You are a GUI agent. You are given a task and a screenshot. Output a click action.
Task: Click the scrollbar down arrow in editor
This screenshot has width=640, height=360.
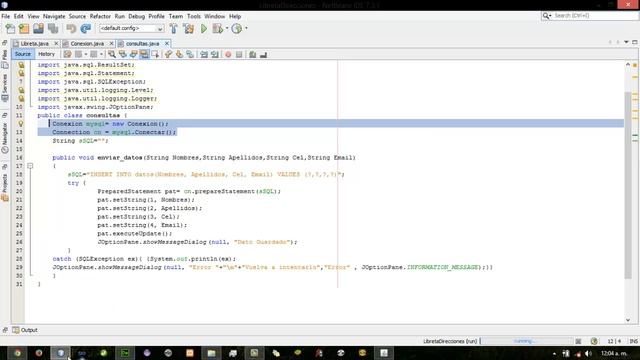tap(628, 320)
